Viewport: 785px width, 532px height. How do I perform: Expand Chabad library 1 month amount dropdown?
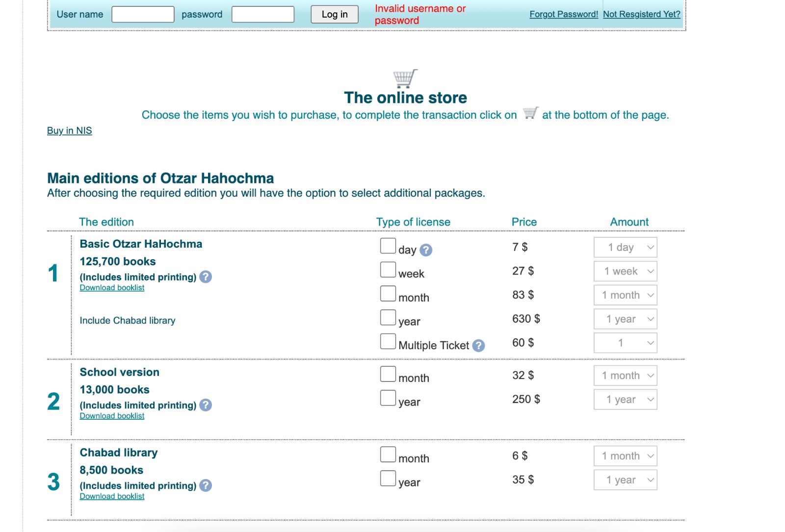point(625,456)
